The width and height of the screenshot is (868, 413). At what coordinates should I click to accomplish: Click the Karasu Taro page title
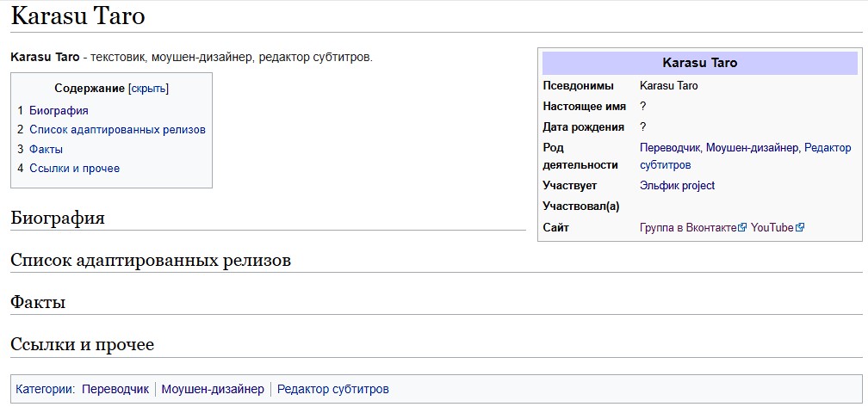point(78,16)
